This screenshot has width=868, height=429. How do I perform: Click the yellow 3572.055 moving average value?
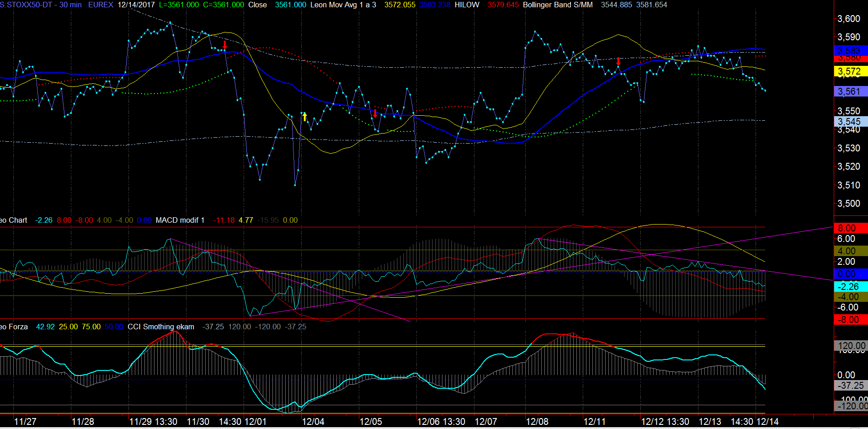coord(400,5)
